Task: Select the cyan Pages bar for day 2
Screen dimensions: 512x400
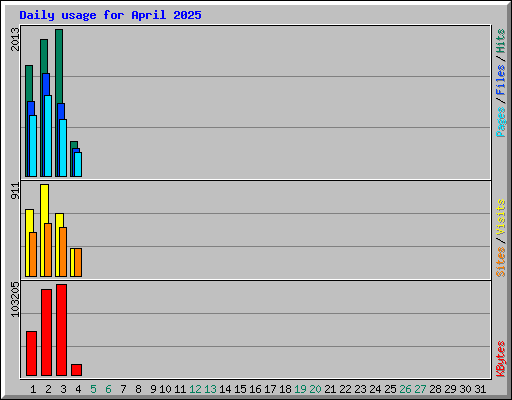Action: (48, 136)
